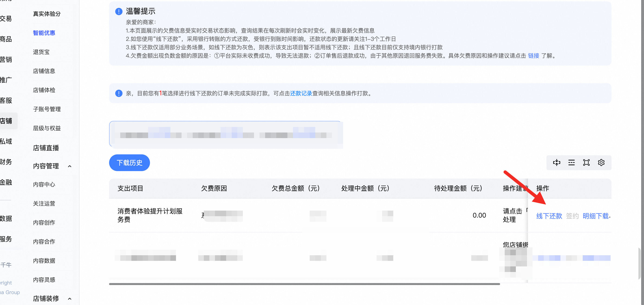The image size is (644, 305).
Task: Click 明细下载 in first row
Action: pos(595,216)
